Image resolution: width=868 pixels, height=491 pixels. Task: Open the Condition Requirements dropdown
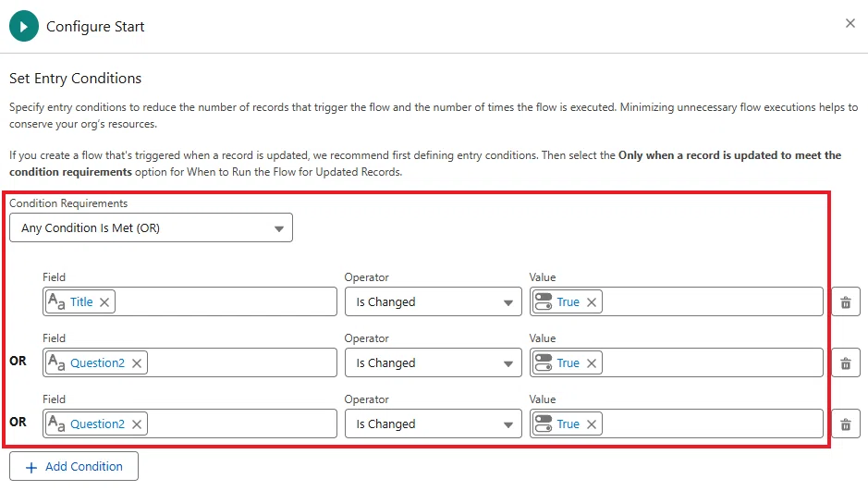click(x=151, y=228)
